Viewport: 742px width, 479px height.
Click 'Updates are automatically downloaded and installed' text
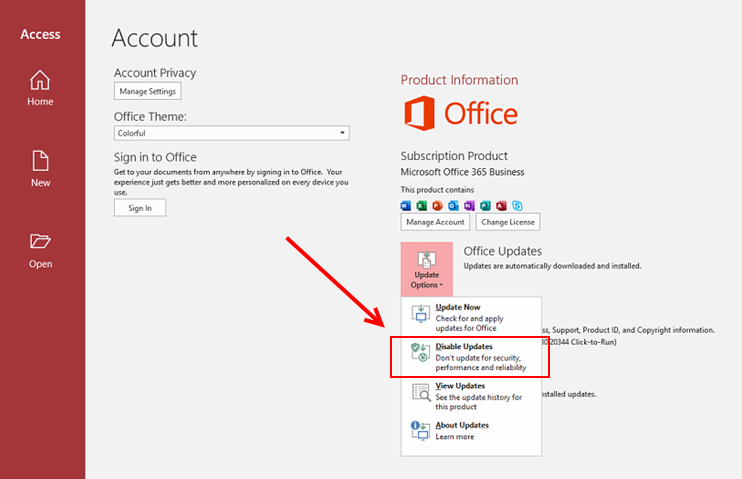point(552,266)
